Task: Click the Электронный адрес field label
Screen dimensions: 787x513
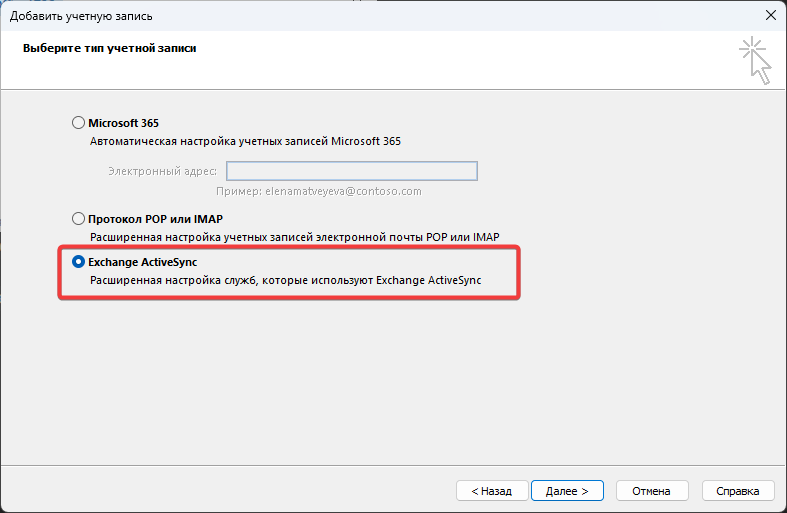Action: [x=162, y=171]
